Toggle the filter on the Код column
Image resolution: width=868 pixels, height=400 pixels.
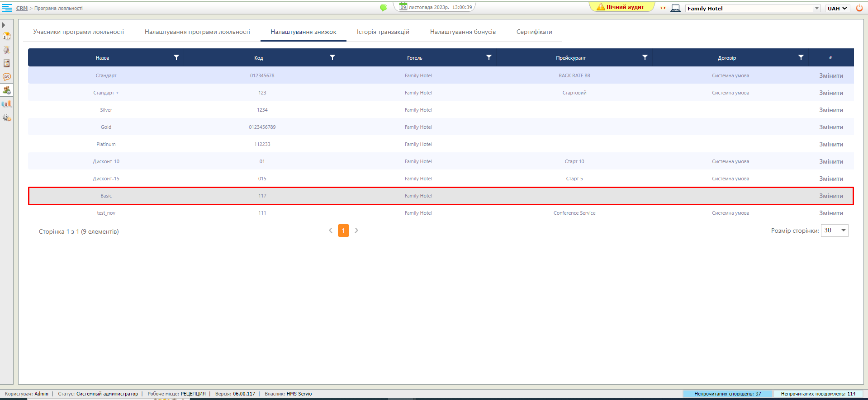332,57
